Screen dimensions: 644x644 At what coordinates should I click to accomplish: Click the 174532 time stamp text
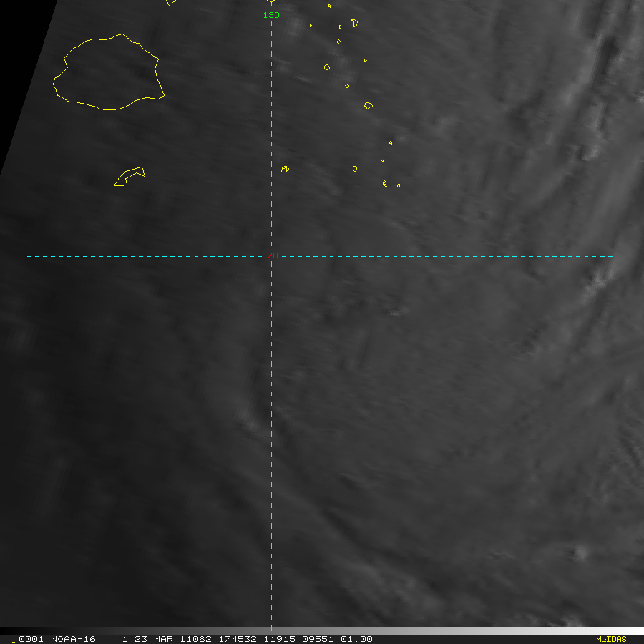pyautogui.click(x=240, y=639)
